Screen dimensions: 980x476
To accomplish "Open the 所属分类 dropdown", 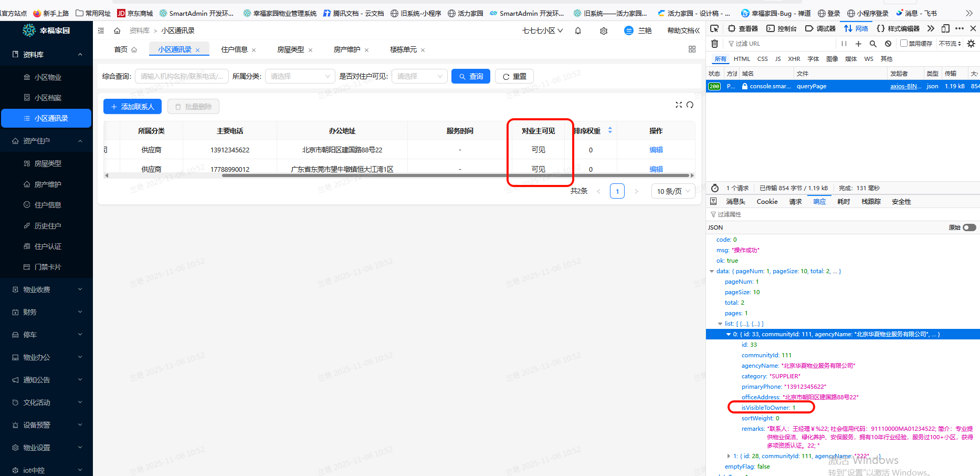I will click(x=300, y=76).
